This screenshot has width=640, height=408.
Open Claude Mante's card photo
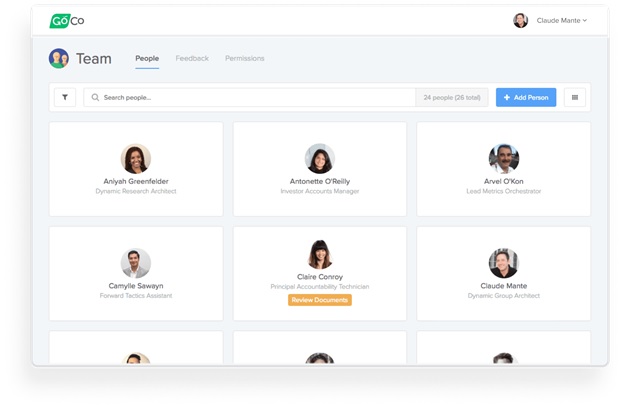504,263
